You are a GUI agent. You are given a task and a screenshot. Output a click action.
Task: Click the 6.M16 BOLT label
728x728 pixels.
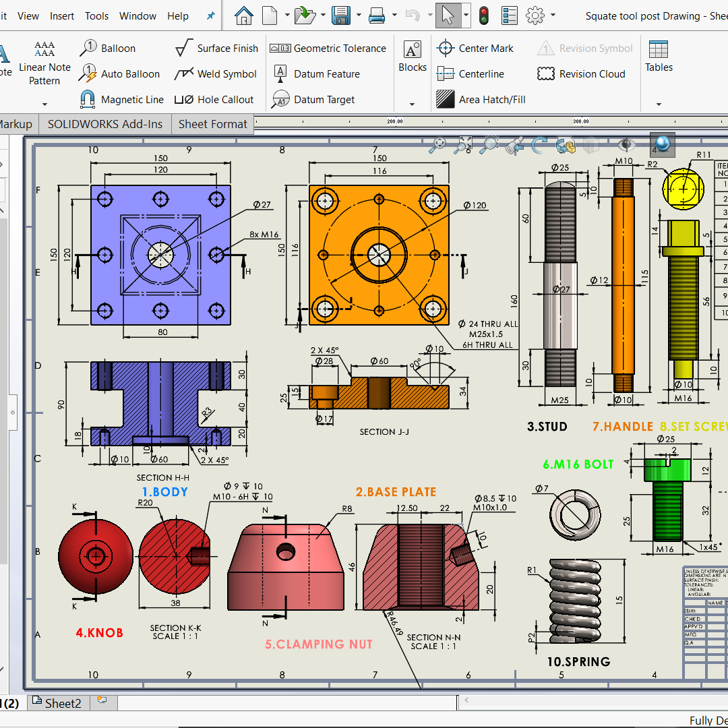coord(578,464)
